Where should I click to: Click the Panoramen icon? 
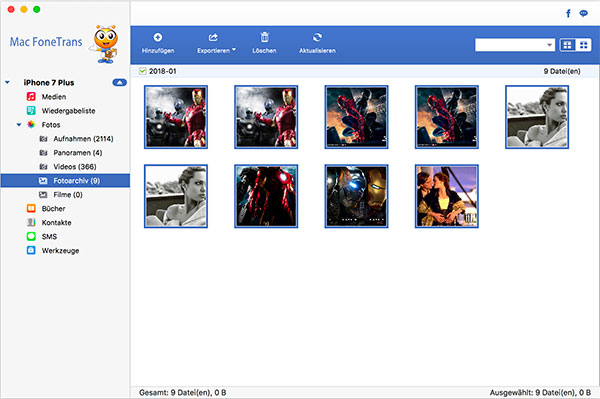click(43, 153)
